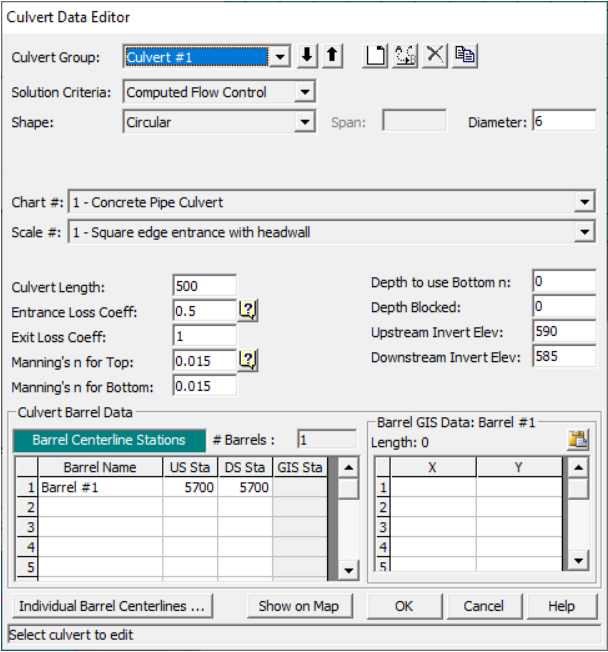Copy the culvert group
This screenshot has width=608, height=652.
click(x=464, y=56)
